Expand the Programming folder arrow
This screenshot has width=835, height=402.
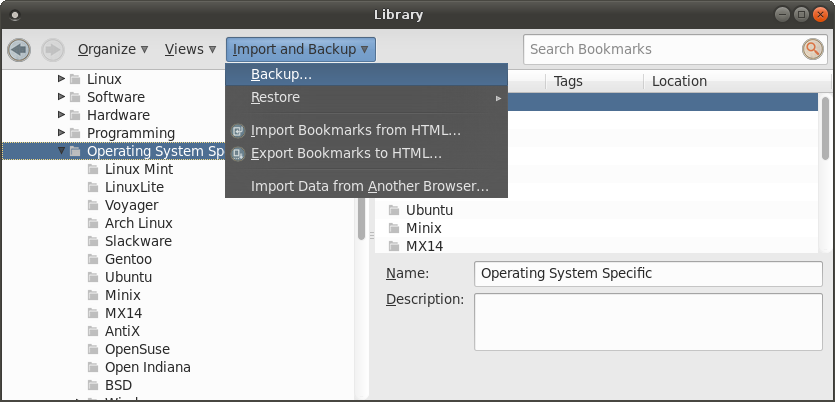(x=61, y=133)
